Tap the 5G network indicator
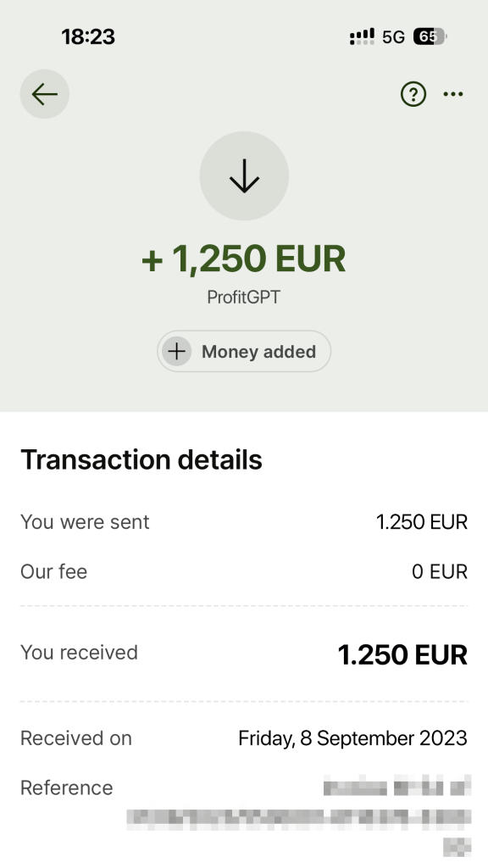The width and height of the screenshot is (488, 868). pos(393,37)
